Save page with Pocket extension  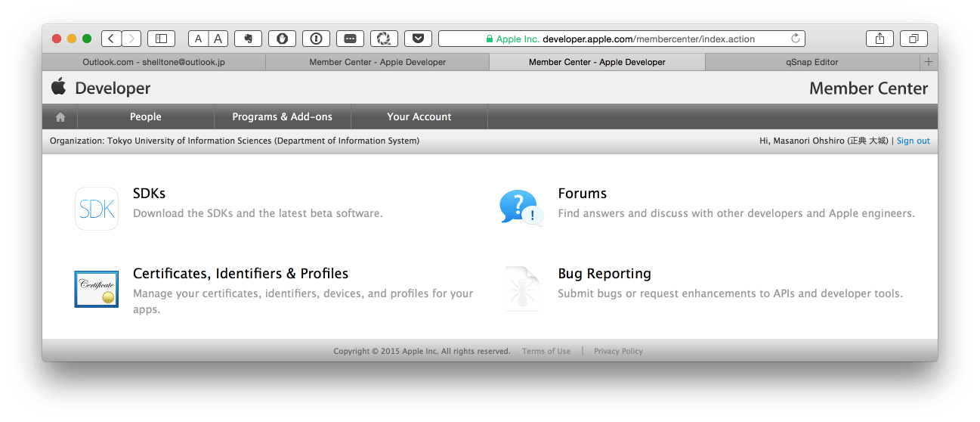pyautogui.click(x=418, y=39)
